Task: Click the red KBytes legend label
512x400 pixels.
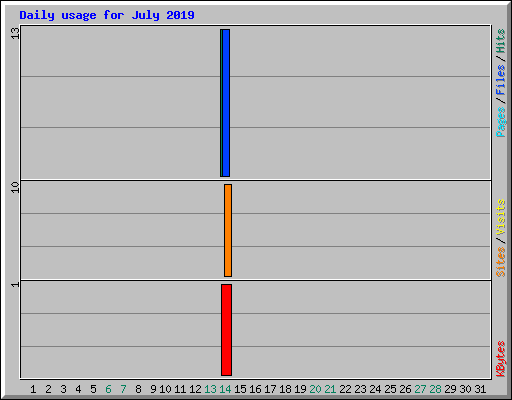Action: coord(500,359)
